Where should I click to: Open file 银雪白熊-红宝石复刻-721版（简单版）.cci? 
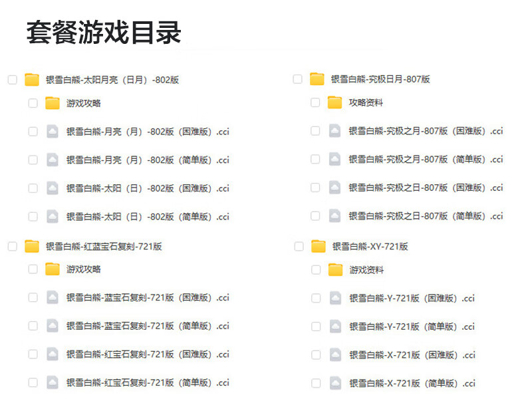click(147, 382)
